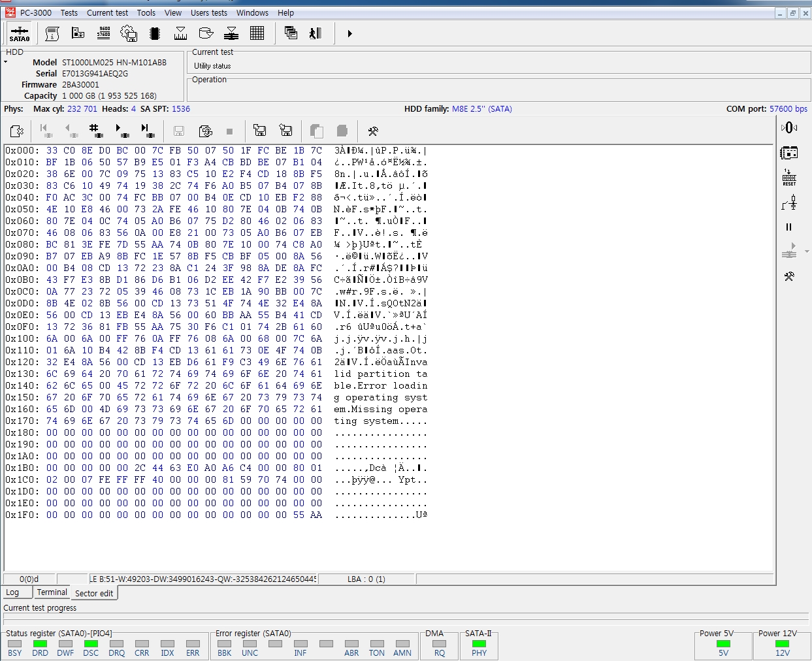Screen dimensions: 812x661
Task: Click the grid table icon in the toolbar
Action: [x=257, y=33]
